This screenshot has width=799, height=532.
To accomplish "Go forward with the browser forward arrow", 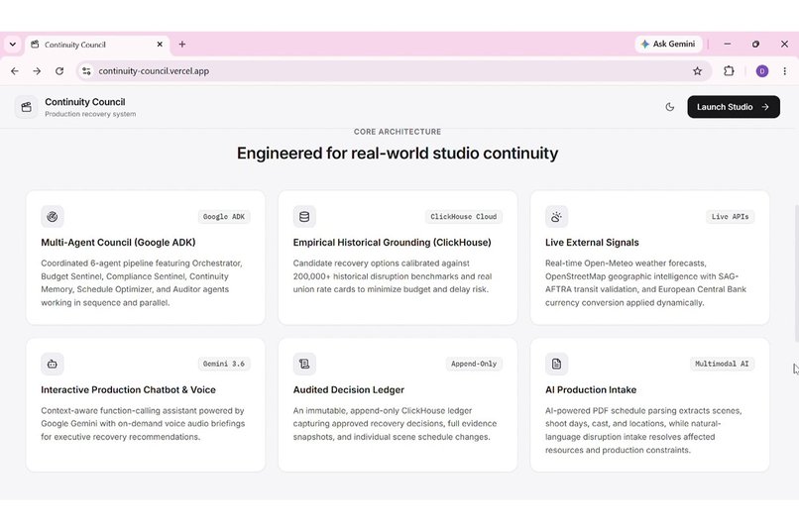I will pos(37,71).
